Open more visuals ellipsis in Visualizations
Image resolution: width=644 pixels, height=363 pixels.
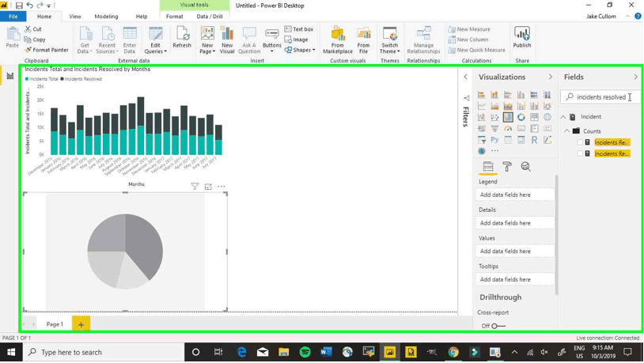pyautogui.click(x=494, y=151)
